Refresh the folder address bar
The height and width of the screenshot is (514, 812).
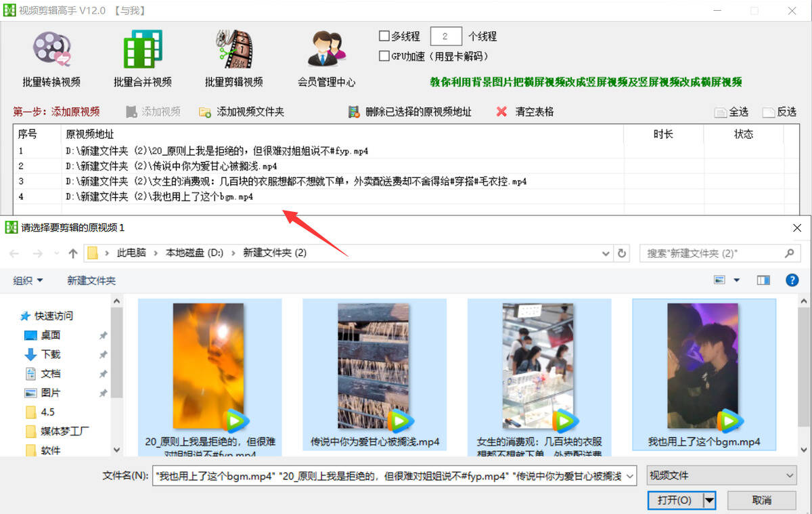pos(622,253)
